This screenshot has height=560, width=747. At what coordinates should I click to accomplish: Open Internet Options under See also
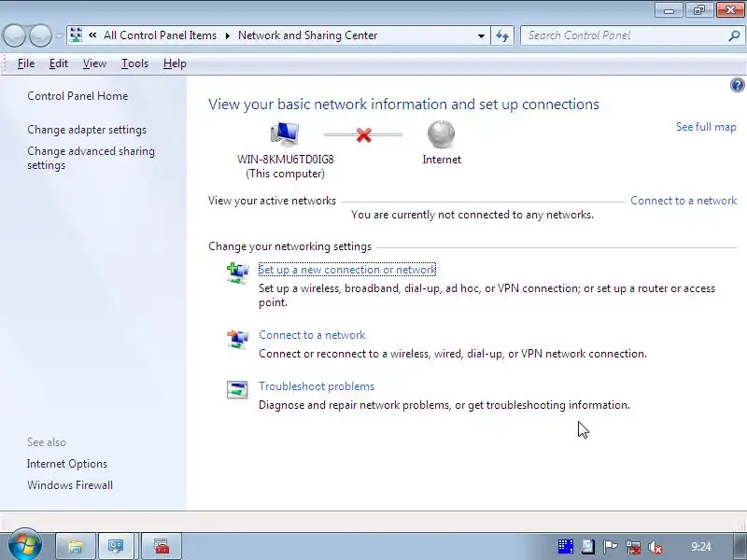[x=67, y=464]
